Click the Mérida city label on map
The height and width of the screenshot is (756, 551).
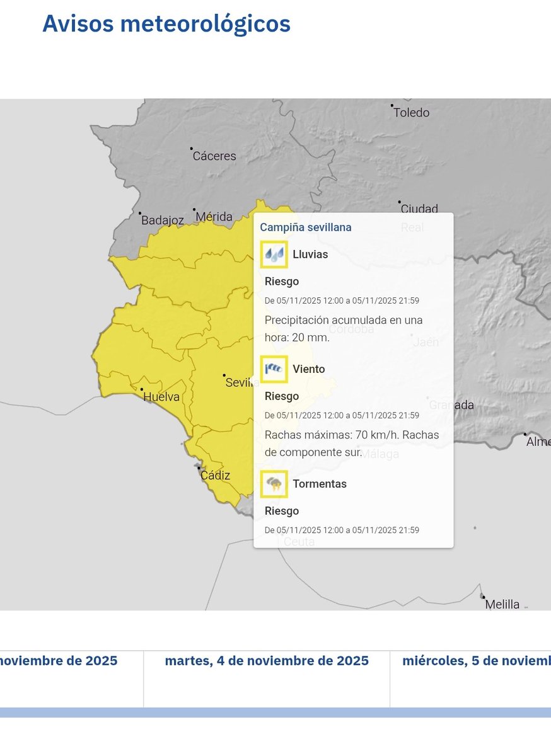214,217
